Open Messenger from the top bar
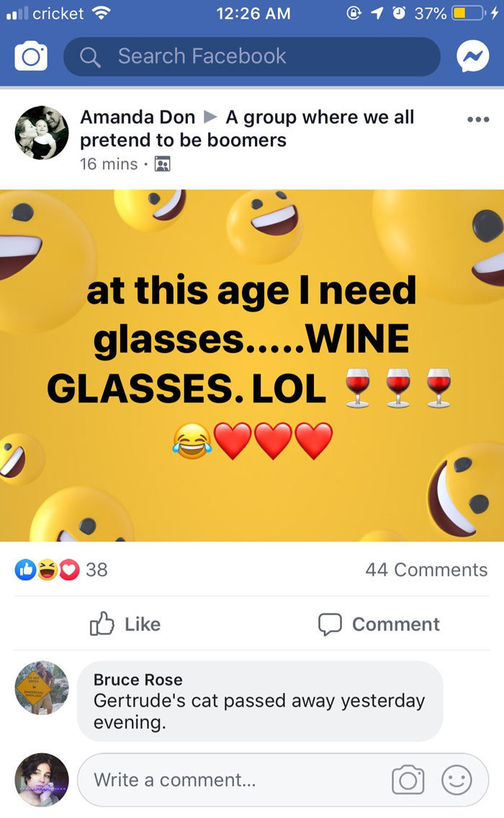 [472, 57]
